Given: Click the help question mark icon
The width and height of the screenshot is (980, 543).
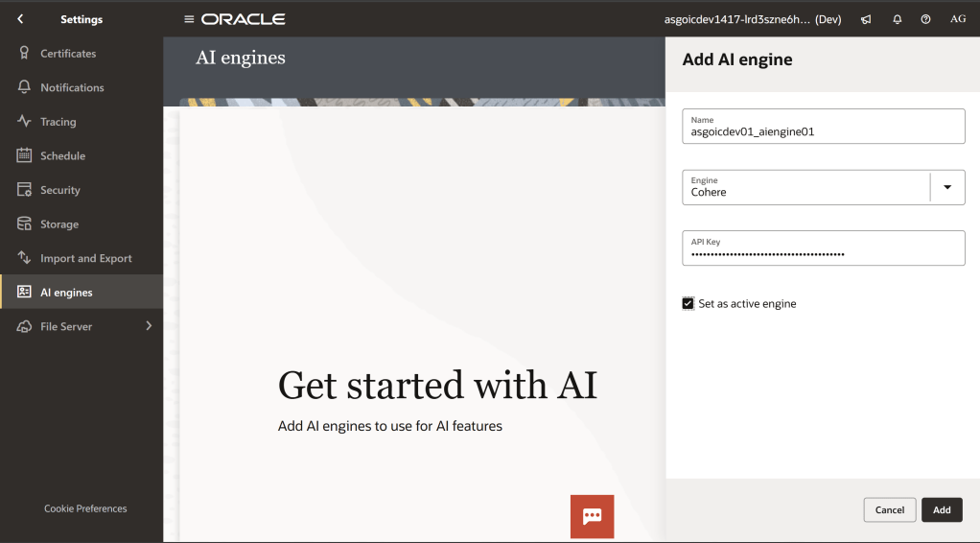Looking at the screenshot, I should pyautogui.click(x=925, y=19).
